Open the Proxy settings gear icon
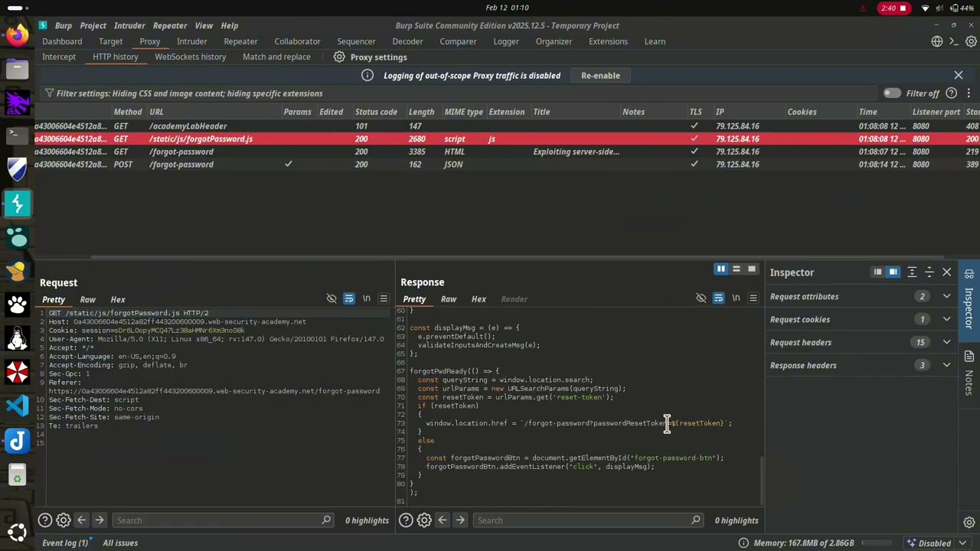This screenshot has width=980, height=551. 339,57
